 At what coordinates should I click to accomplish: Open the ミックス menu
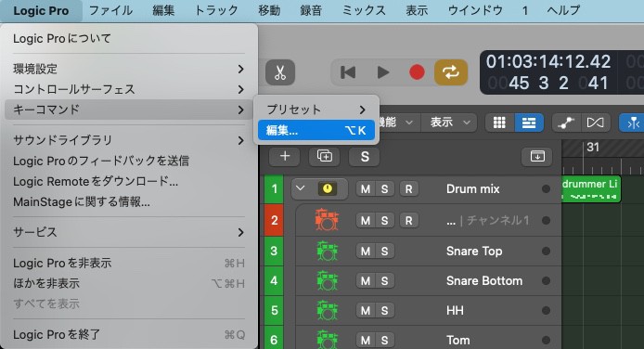click(364, 10)
